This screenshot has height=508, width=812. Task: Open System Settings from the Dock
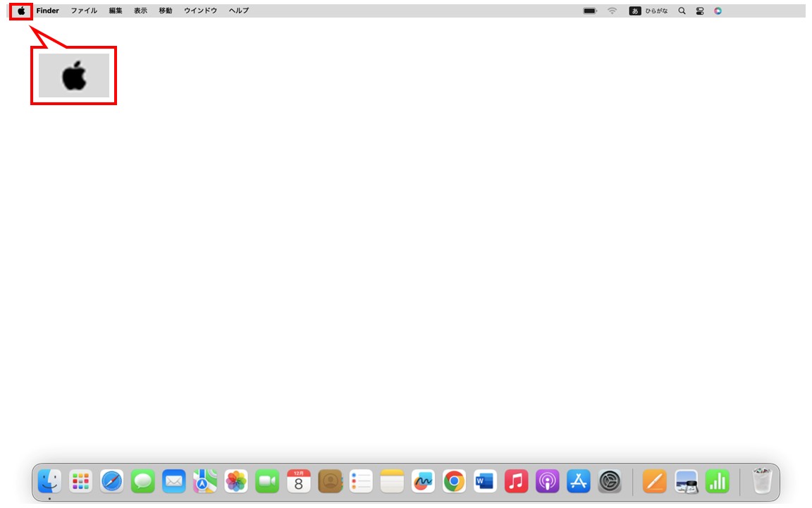tap(608, 482)
